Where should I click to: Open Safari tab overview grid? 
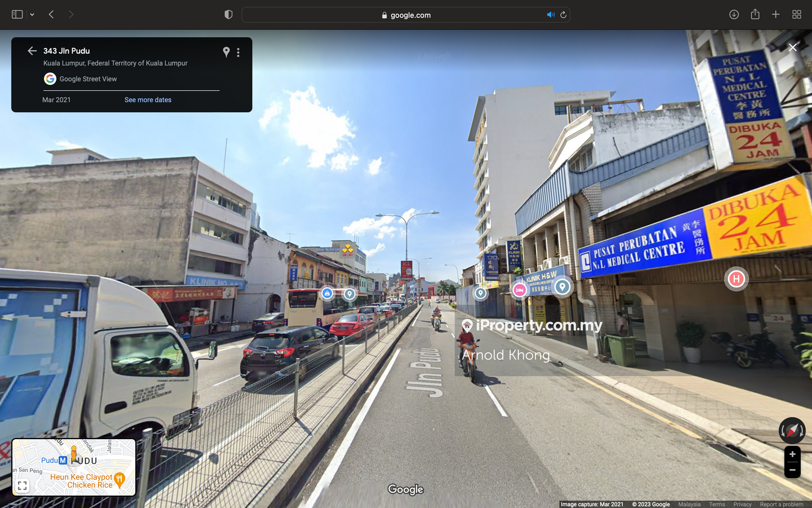[x=797, y=15]
